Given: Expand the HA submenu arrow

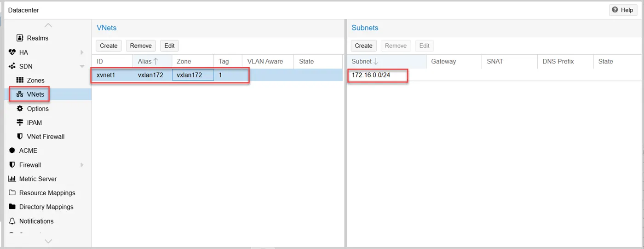Looking at the screenshot, I should (x=82, y=52).
